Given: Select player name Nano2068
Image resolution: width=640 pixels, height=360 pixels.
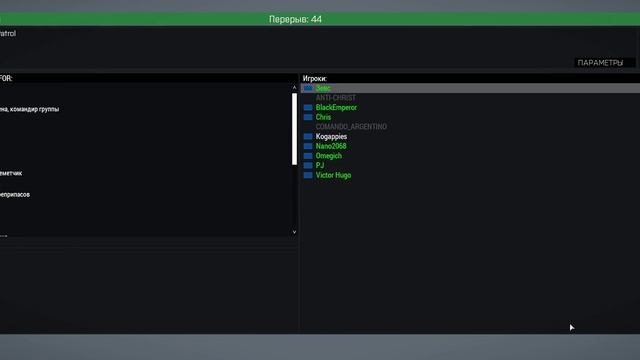Looking at the screenshot, I should pyautogui.click(x=331, y=146).
